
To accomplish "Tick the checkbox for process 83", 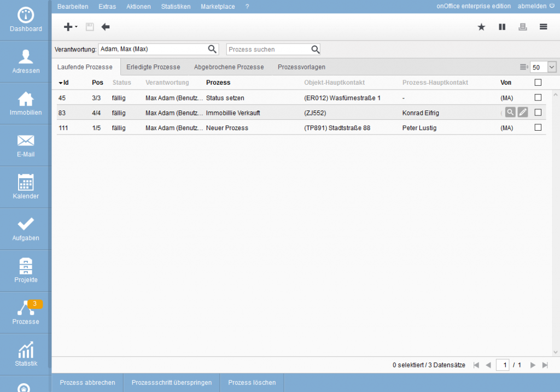I will (x=538, y=113).
